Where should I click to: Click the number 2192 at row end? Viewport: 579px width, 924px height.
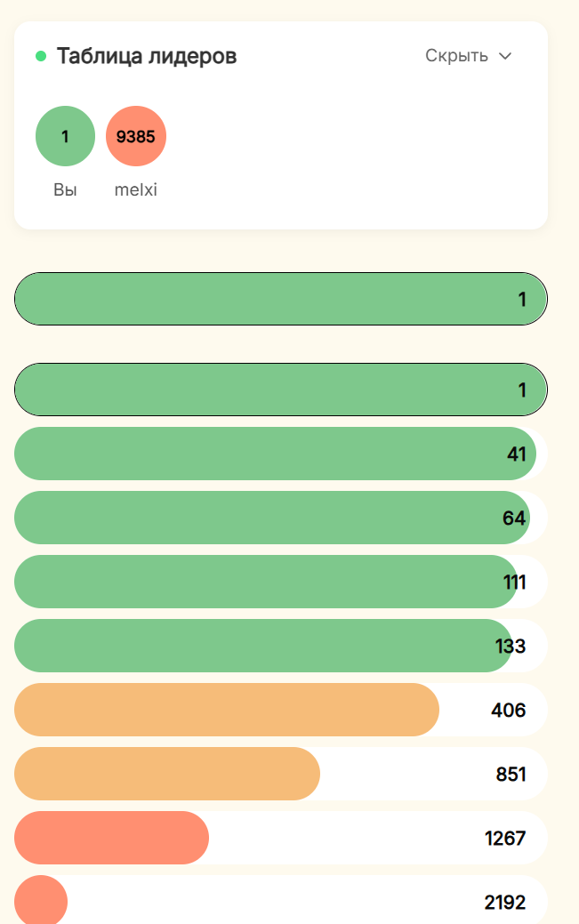(504, 902)
